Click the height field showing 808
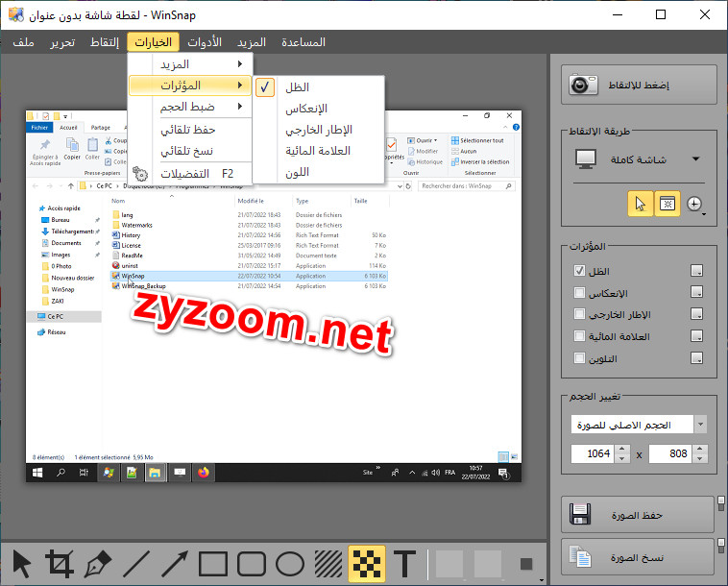This screenshot has width=728, height=586. click(670, 453)
